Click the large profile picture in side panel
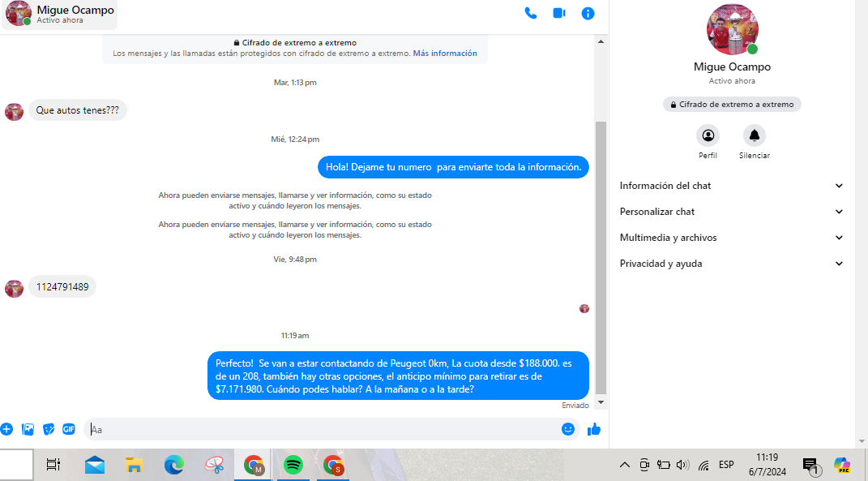This screenshot has width=868, height=481. pyautogui.click(x=733, y=29)
